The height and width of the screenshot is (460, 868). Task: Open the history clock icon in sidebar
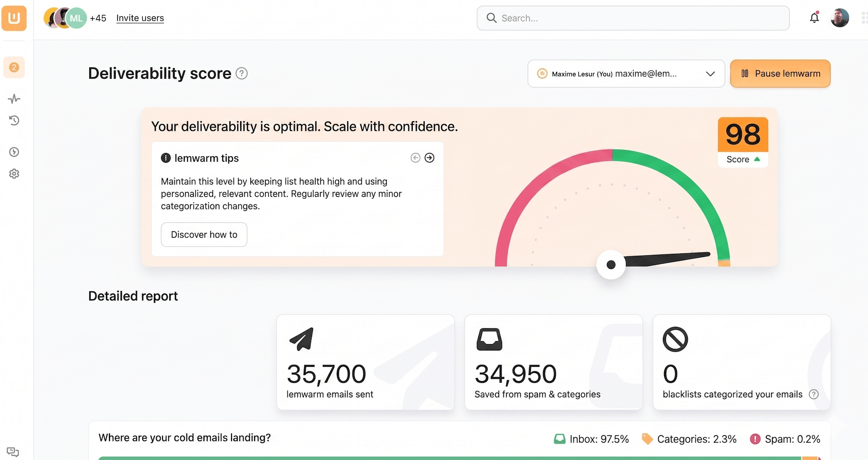[x=14, y=121]
